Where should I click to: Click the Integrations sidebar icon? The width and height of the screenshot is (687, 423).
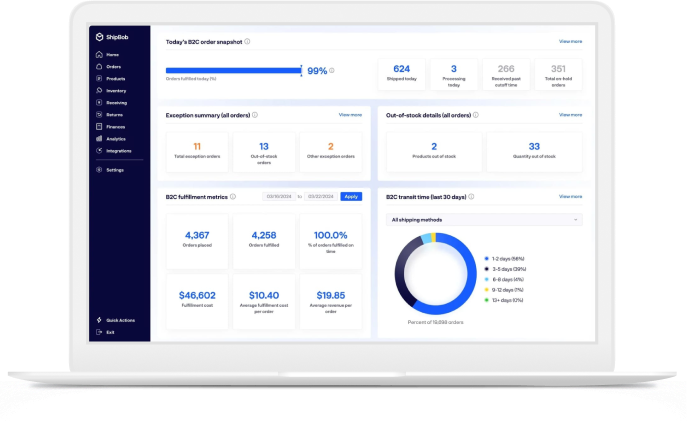tap(99, 150)
